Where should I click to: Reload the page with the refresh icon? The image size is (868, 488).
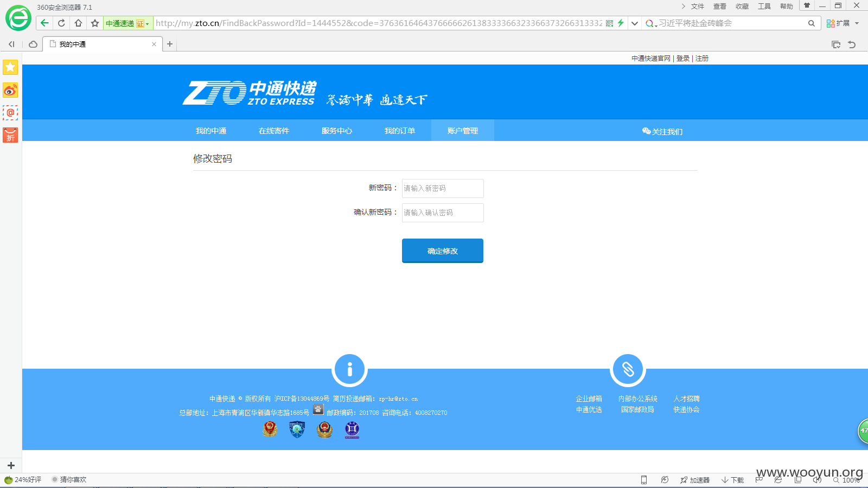pos(61,23)
